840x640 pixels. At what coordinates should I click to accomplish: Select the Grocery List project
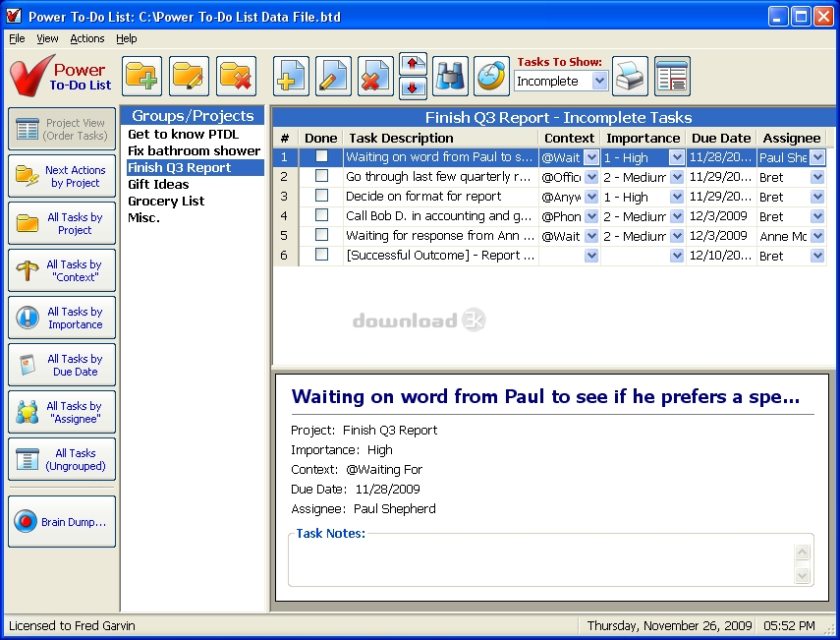166,202
